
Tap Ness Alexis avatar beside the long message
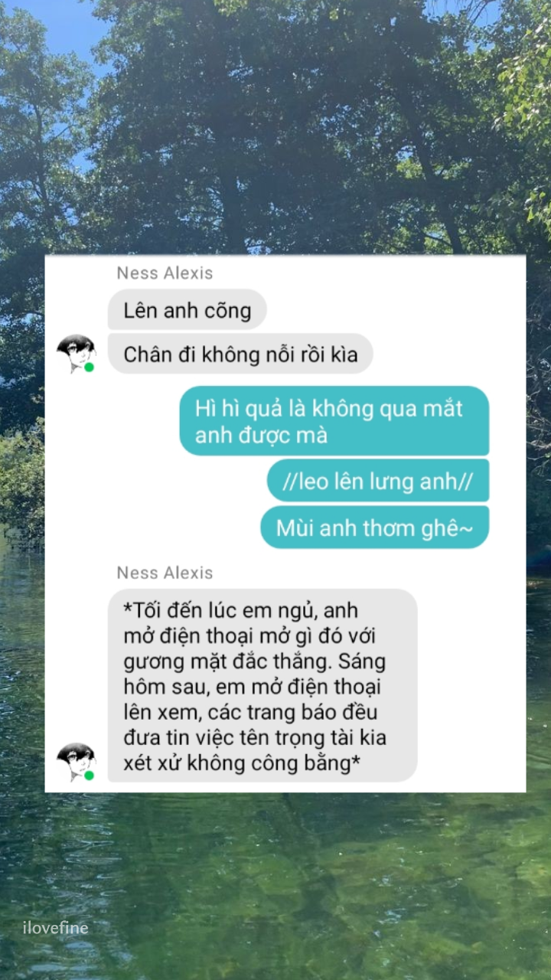coord(76,762)
